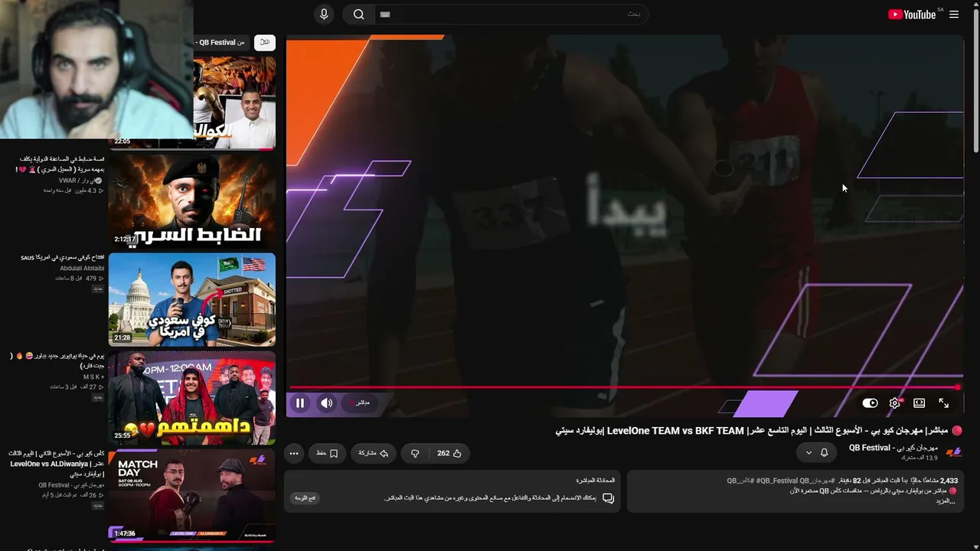The width and height of the screenshot is (980, 551).
Task: Click the live chat heading المحادثة المباشرة
Action: [x=595, y=481]
